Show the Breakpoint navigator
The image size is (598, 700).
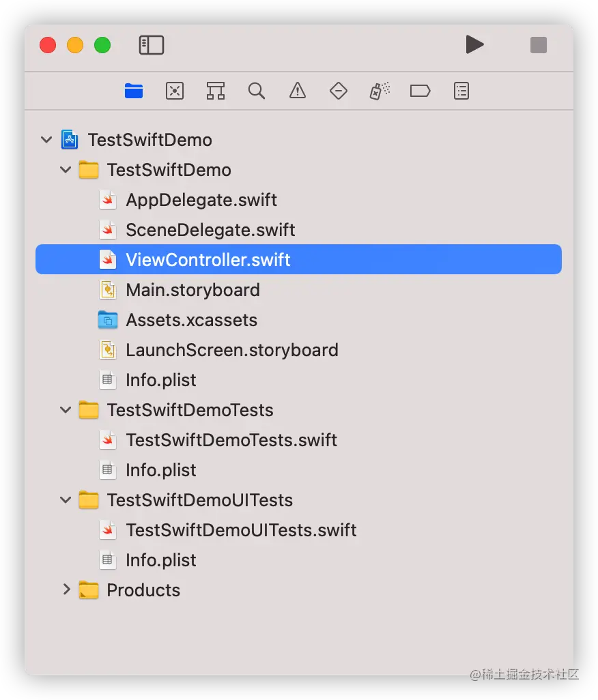click(x=420, y=91)
